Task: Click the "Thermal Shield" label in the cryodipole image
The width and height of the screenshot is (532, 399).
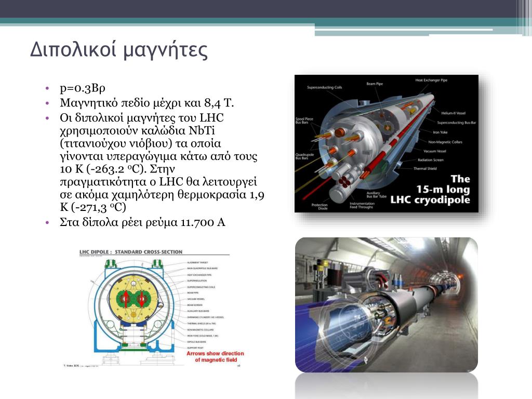Action: pyautogui.click(x=425, y=168)
